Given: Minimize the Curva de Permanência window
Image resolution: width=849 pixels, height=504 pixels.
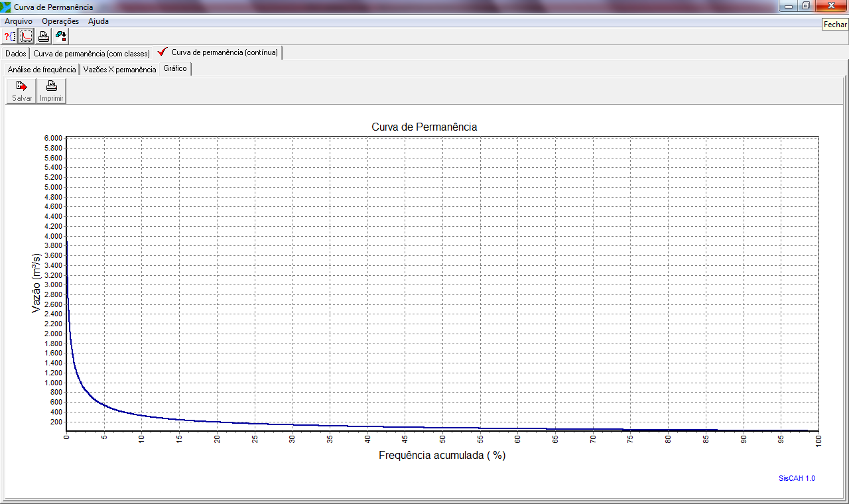Looking at the screenshot, I should click(x=789, y=6).
